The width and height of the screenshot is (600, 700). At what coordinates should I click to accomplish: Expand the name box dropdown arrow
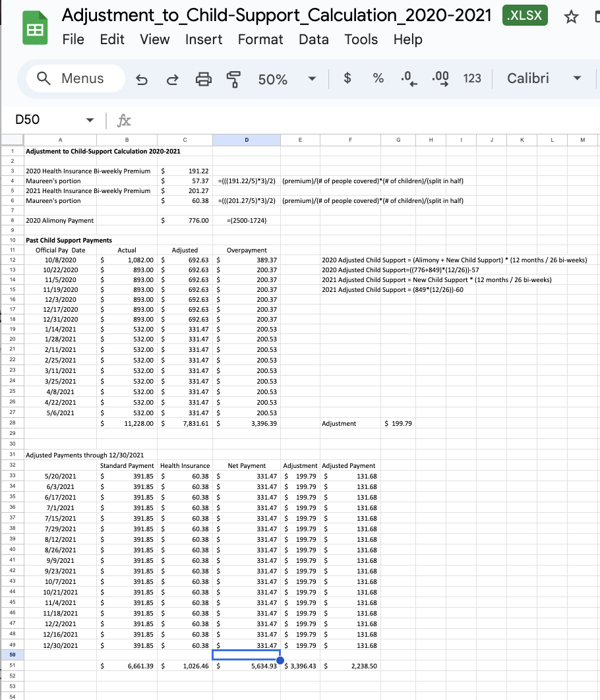tap(90, 120)
